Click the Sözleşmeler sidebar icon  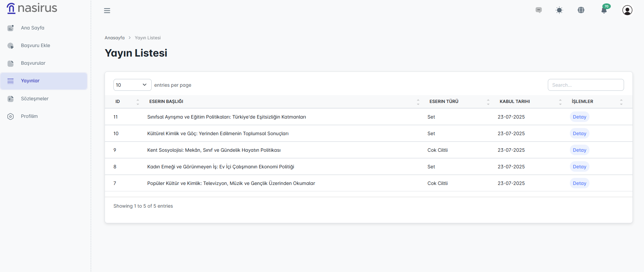click(10, 99)
